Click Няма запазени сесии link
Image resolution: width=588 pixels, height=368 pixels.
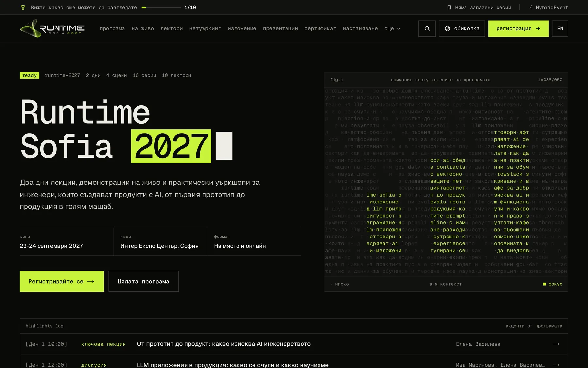click(x=479, y=7)
